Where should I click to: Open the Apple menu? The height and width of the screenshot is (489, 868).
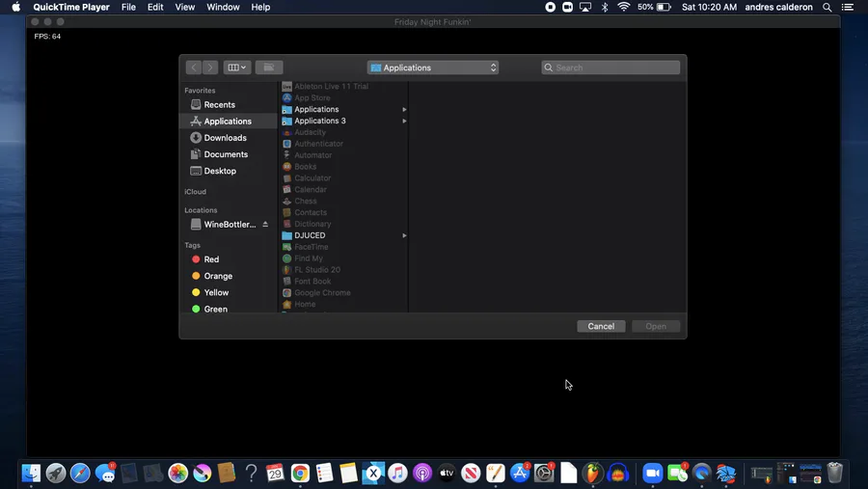(x=16, y=7)
